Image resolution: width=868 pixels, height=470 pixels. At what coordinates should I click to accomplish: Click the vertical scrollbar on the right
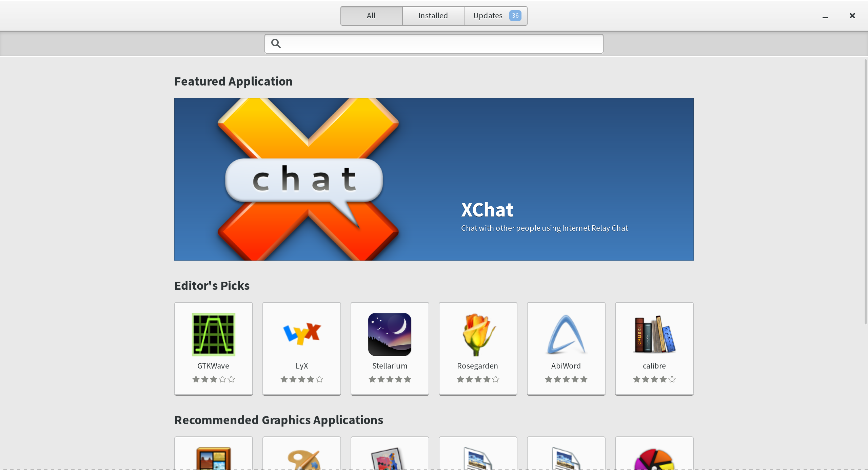click(865, 192)
